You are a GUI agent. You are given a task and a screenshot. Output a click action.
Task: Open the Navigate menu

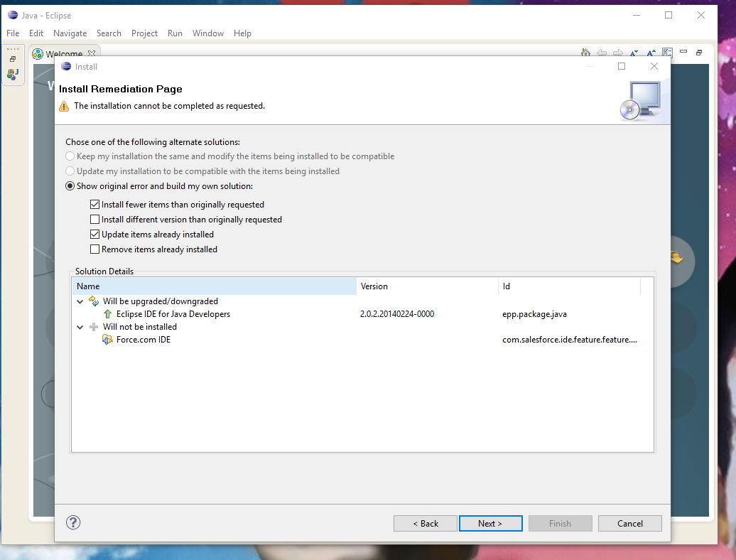point(70,33)
